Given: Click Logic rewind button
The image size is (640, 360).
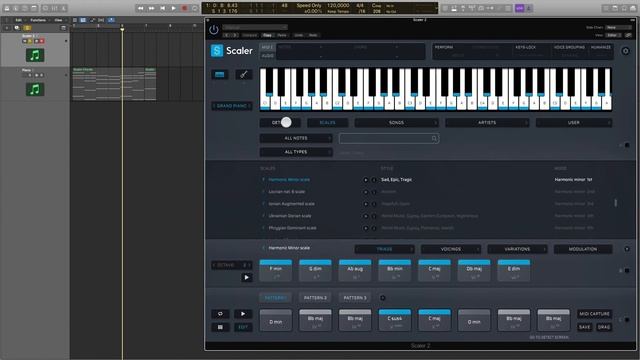Looking at the screenshot, I should [140, 8].
